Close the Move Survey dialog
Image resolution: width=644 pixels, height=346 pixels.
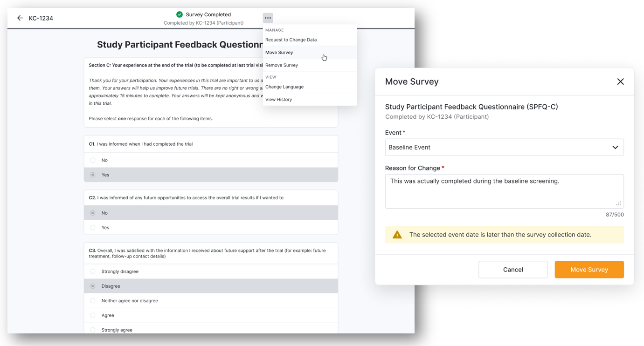pyautogui.click(x=620, y=81)
